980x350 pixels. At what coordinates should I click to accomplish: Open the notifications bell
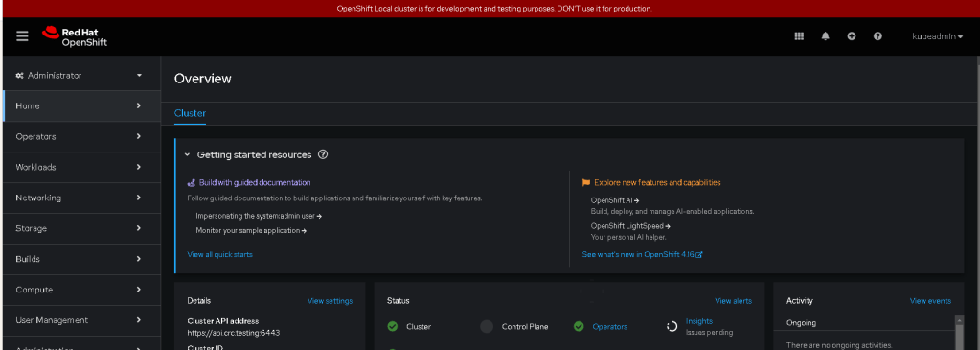point(825,36)
